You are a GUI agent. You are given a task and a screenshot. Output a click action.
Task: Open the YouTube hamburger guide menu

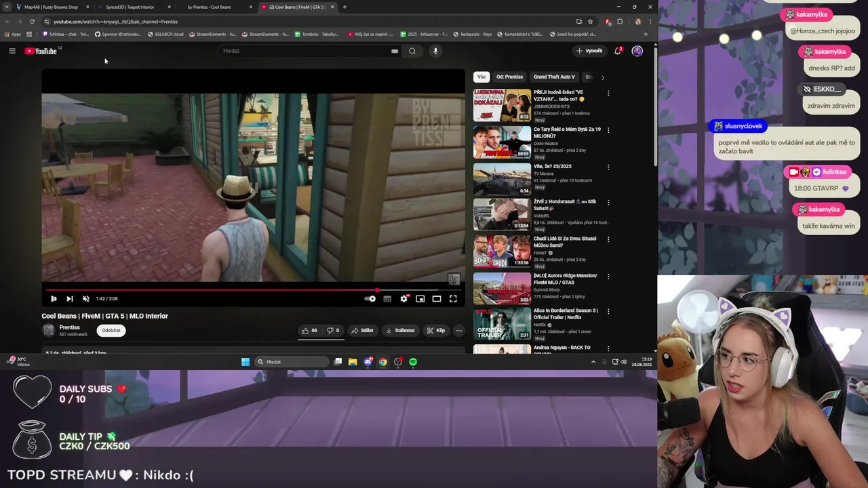tap(12, 51)
